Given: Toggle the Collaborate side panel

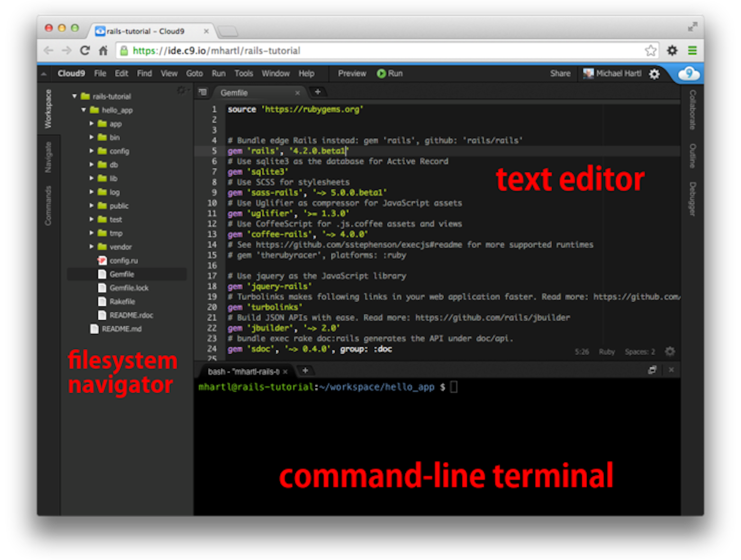Looking at the screenshot, I should 692,110.
